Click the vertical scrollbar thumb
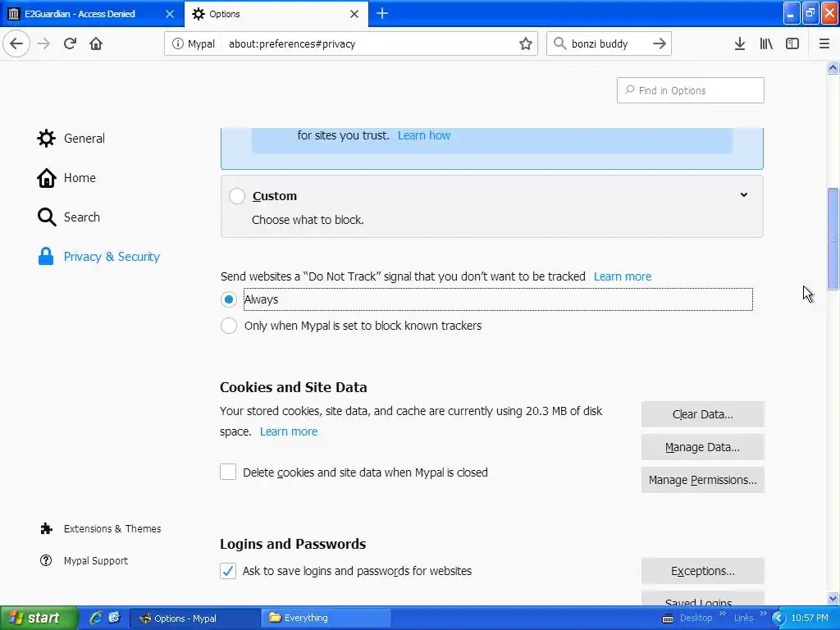This screenshot has height=630, width=840. click(833, 239)
